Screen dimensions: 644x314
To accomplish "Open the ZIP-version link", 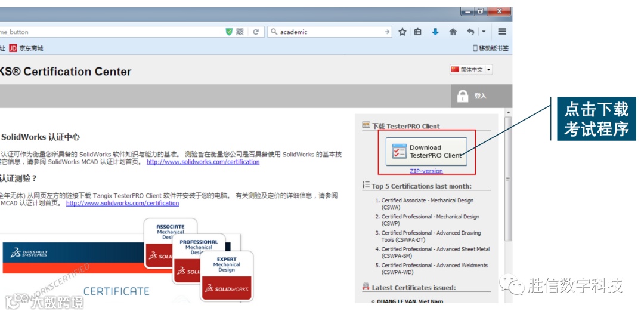I will tap(426, 171).
